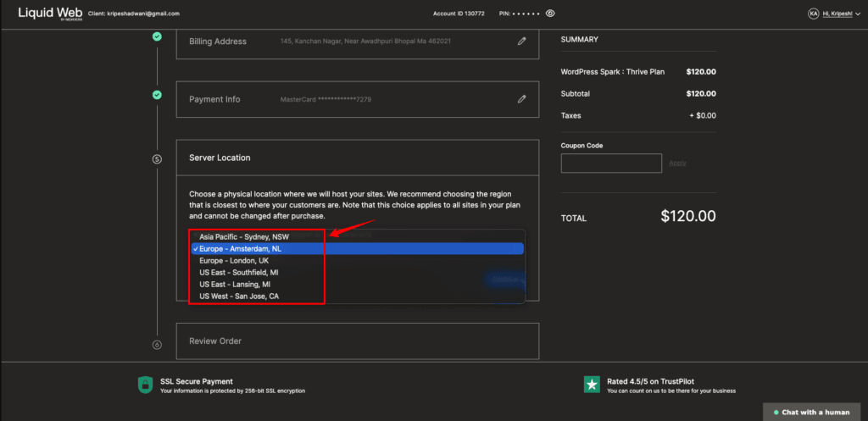868x421 pixels.
Task: Click the WordPress Spark : Thrive Plan item
Action: pos(612,72)
